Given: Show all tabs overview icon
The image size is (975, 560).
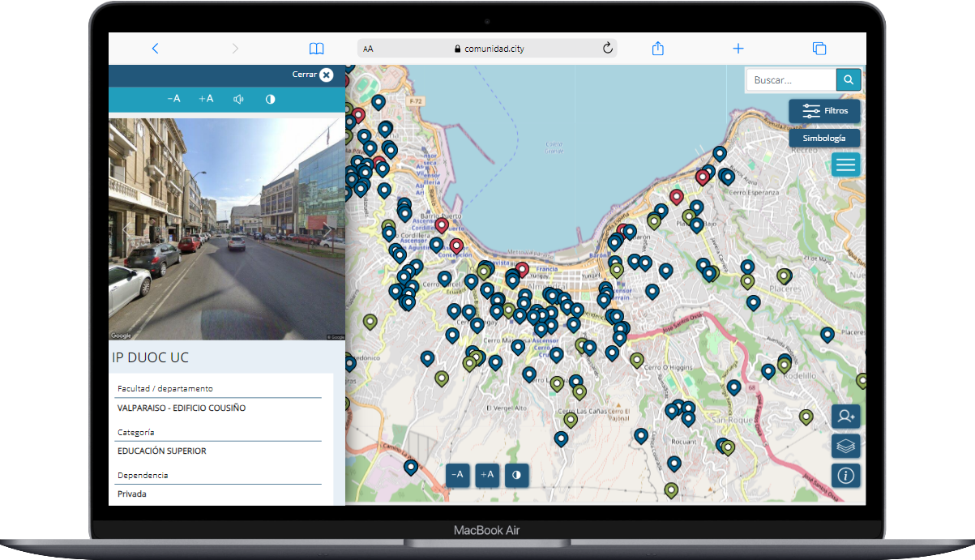Looking at the screenshot, I should (819, 49).
